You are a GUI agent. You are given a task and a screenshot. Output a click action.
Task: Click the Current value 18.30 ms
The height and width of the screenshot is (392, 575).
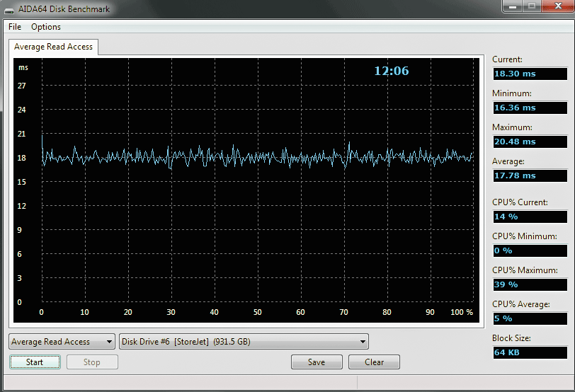[x=530, y=74]
